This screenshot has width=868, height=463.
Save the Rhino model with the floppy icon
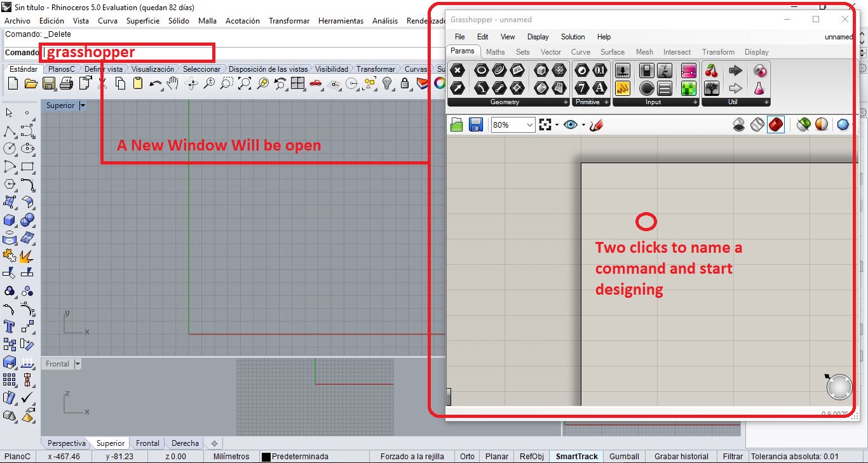[x=48, y=83]
